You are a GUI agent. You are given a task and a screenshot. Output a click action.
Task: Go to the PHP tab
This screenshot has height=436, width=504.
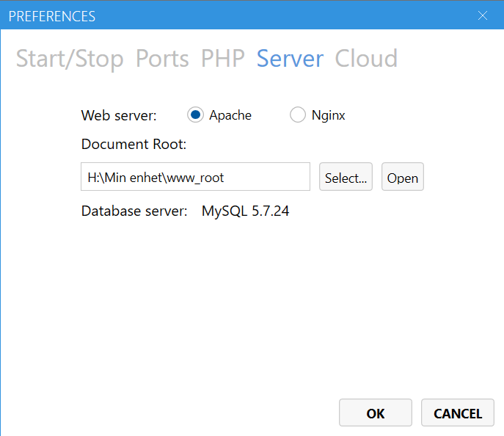click(x=222, y=59)
